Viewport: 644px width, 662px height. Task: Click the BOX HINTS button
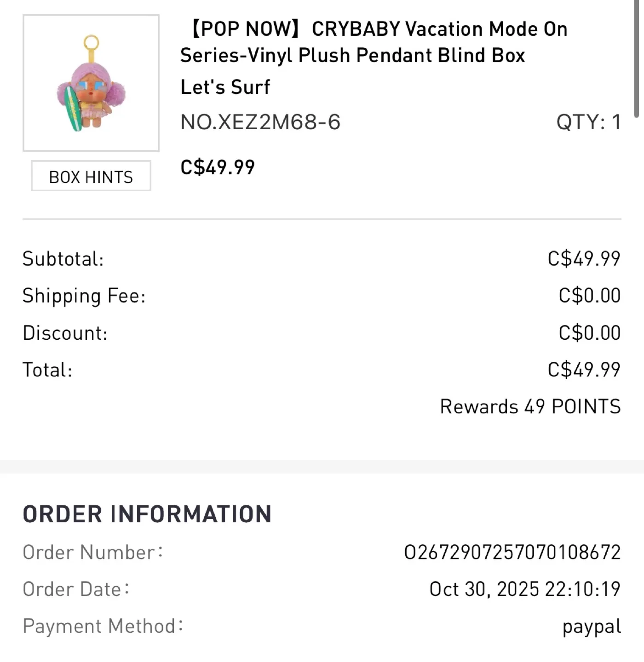(x=90, y=176)
